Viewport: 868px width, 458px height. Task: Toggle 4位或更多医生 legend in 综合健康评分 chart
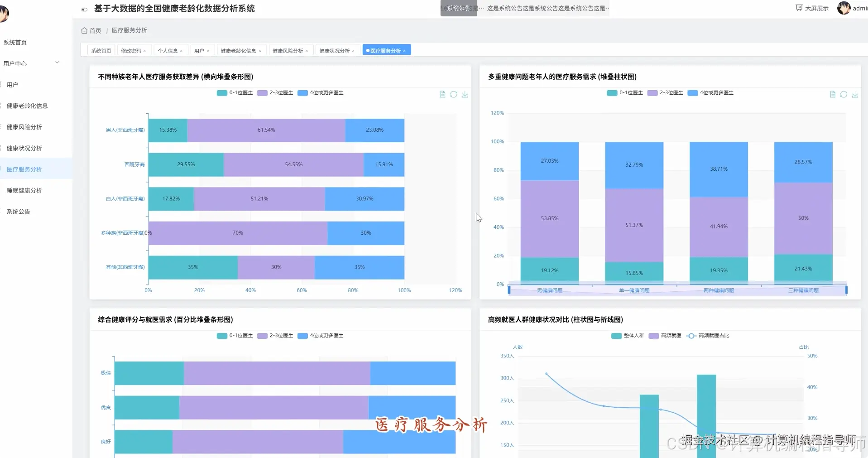point(321,336)
